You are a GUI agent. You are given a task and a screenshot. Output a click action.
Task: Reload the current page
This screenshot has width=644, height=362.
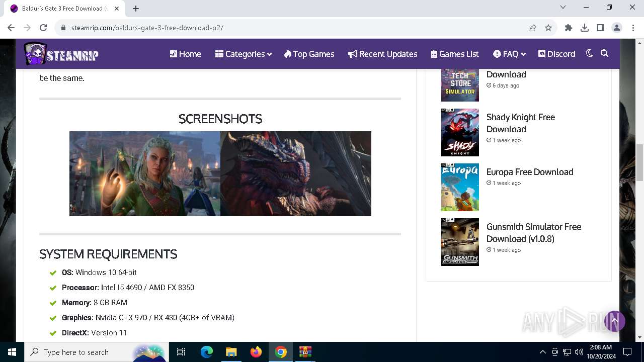pyautogui.click(x=43, y=28)
